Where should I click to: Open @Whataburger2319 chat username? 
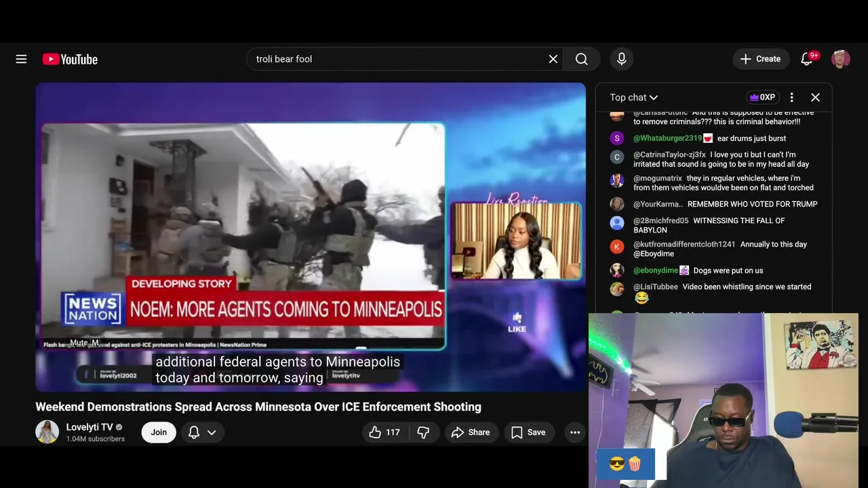(668, 138)
